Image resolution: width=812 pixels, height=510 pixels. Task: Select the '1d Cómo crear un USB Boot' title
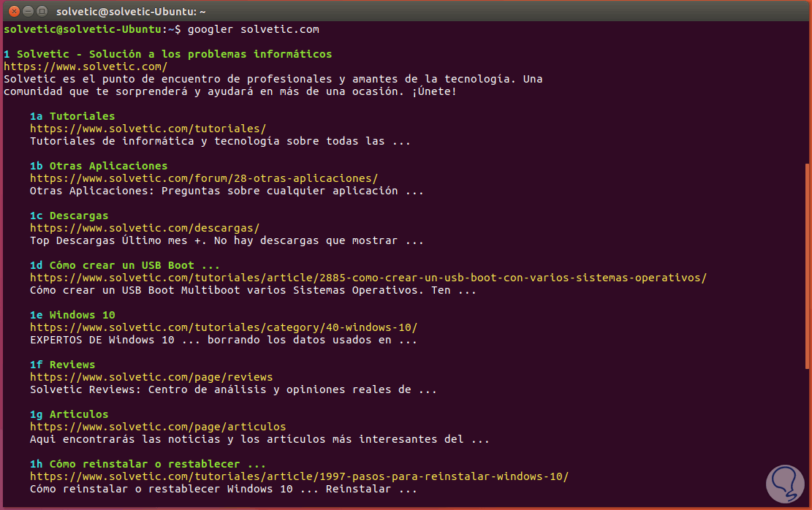125,265
